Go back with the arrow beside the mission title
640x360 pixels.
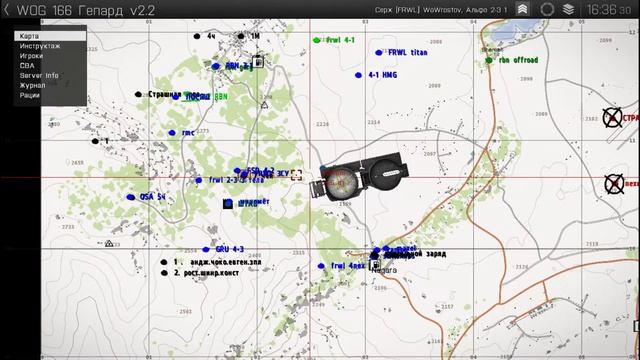point(6,10)
